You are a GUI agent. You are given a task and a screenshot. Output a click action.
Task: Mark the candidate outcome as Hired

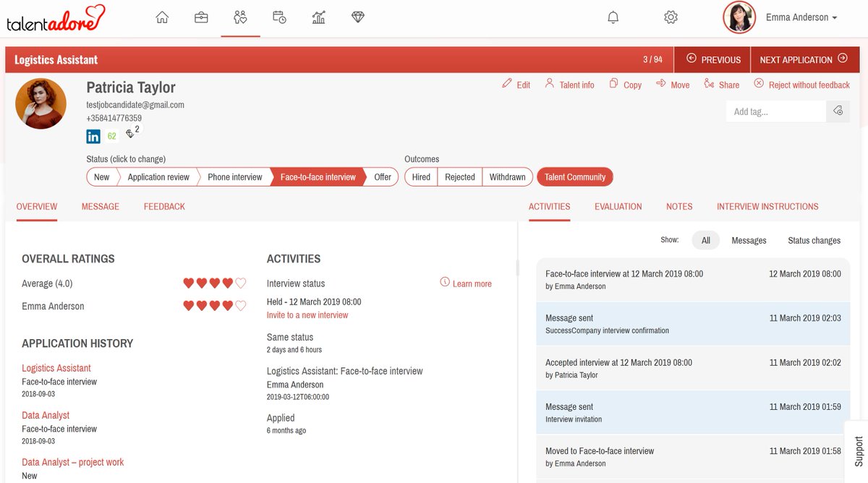[420, 176]
